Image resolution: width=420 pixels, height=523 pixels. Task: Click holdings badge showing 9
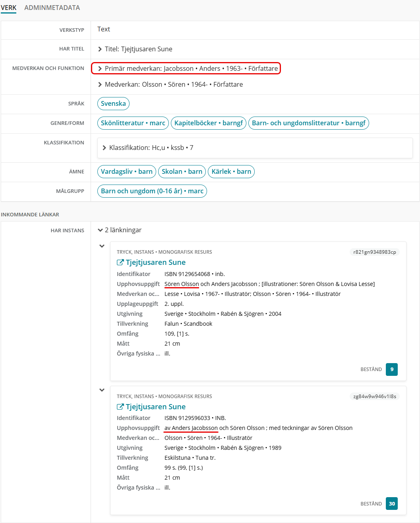[x=391, y=369]
